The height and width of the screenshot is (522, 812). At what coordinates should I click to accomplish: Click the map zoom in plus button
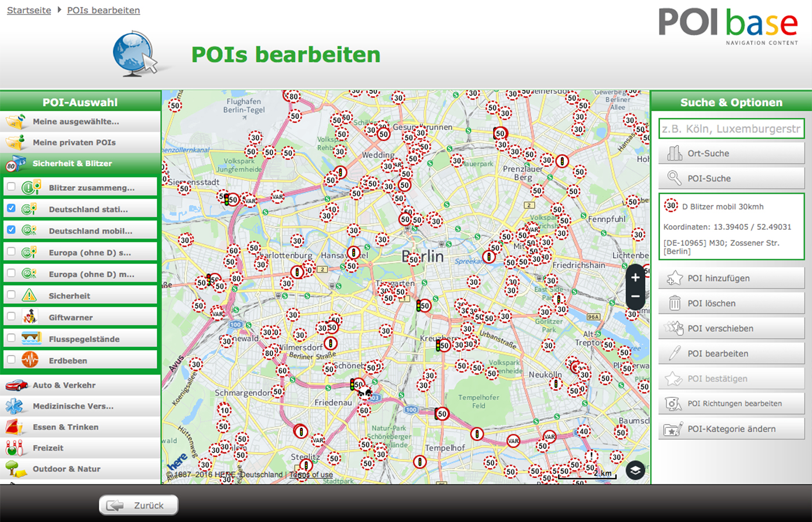coord(635,278)
